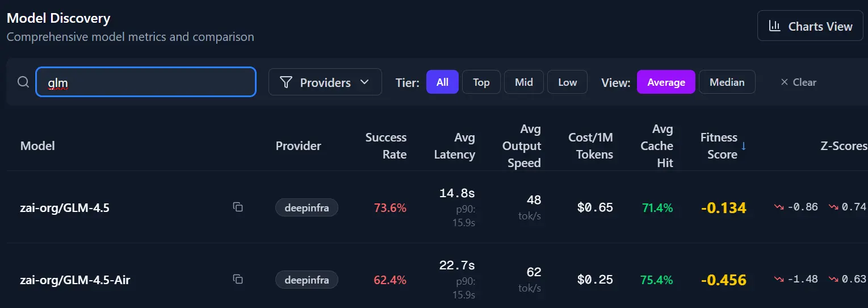Click the copy icon beside zai-org/GLM-4.5
Screen dimensions: 868x308
[x=238, y=207]
